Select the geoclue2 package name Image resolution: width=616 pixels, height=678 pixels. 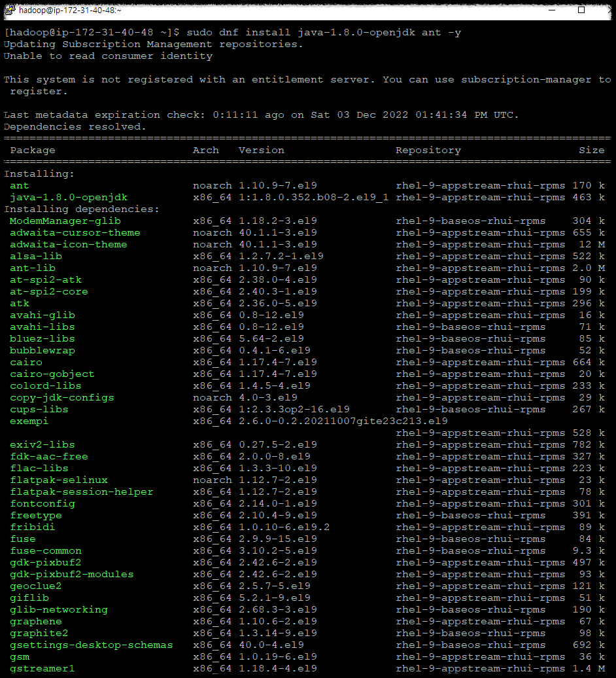click(x=36, y=586)
